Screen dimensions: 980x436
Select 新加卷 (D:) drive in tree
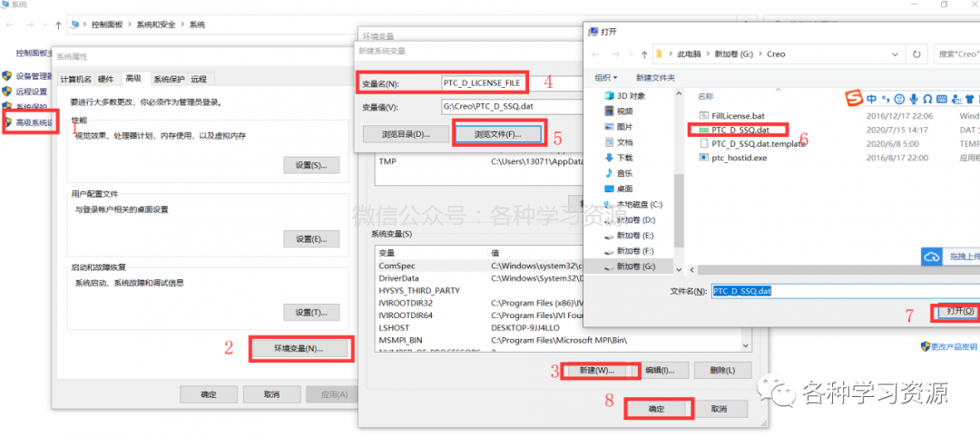[x=628, y=220]
